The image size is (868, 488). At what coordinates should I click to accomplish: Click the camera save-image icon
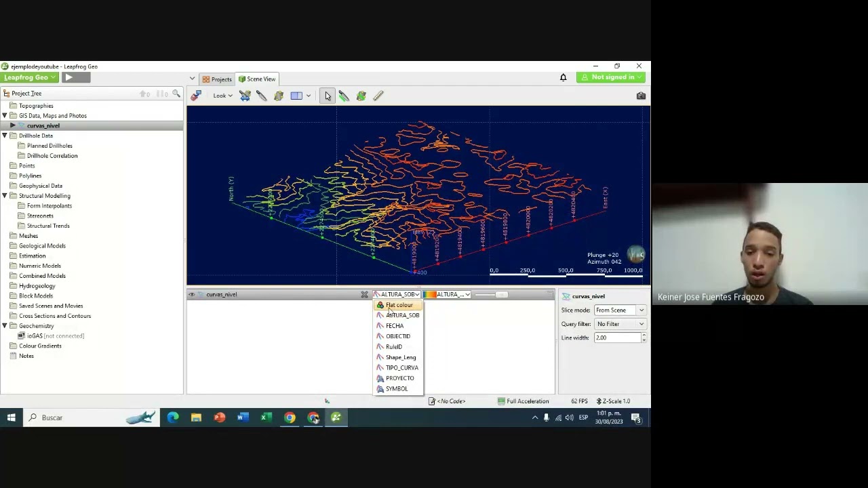coord(641,96)
